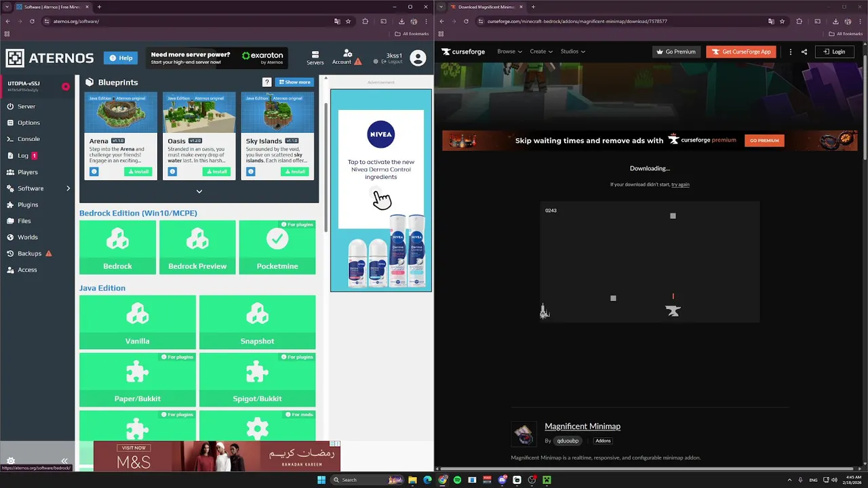
Task: Install the Oasis blueprint
Action: click(x=216, y=171)
